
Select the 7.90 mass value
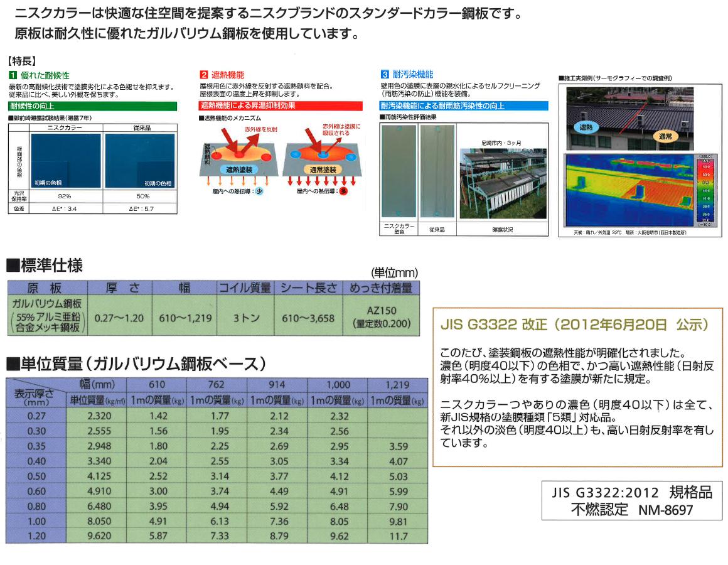click(x=399, y=507)
